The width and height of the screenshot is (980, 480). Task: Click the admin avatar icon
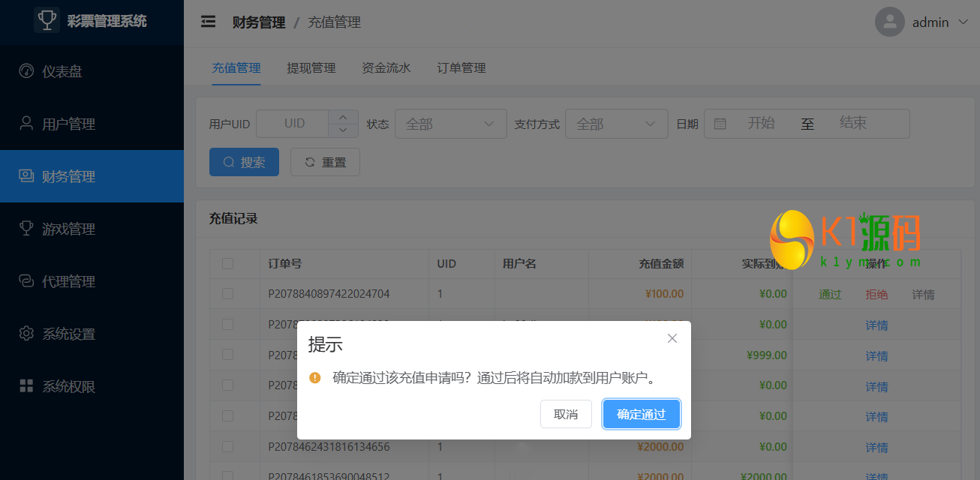tap(890, 22)
